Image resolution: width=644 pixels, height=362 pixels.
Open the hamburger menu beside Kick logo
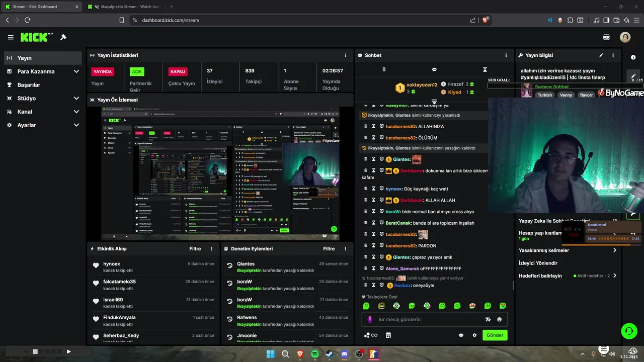[11, 37]
